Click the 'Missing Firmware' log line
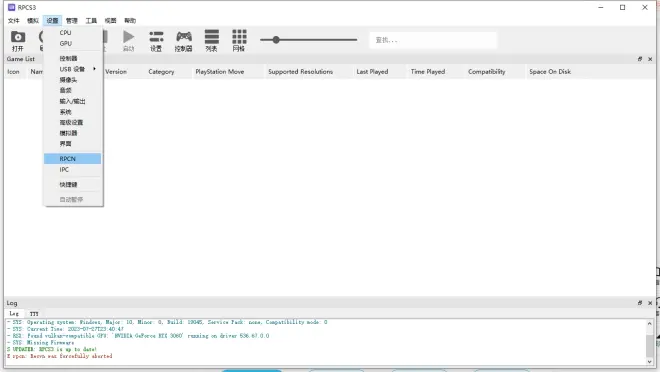Screen dimensions: 660x372 [x=41, y=343]
